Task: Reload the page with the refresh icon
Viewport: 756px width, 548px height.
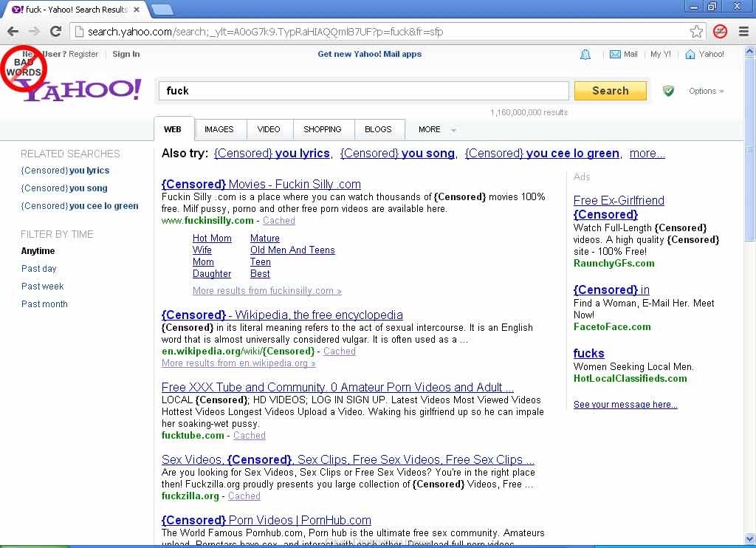Action: tap(56, 31)
